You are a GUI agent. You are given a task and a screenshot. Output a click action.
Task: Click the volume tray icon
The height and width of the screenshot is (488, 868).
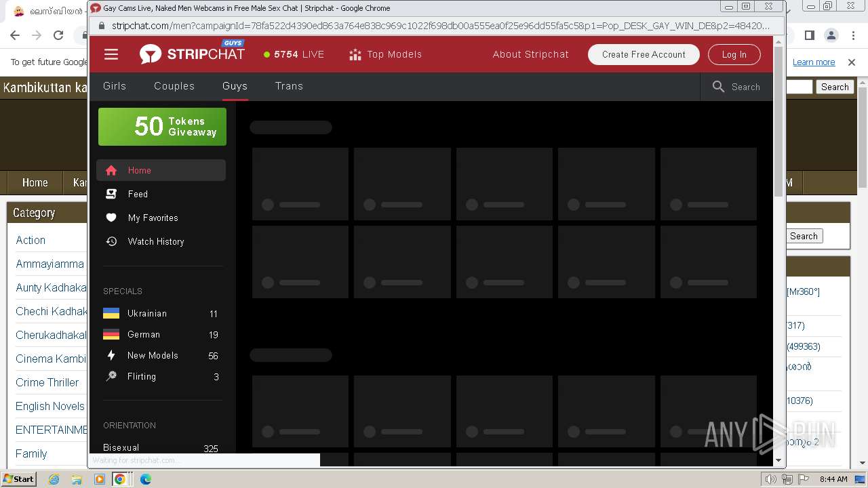770,479
